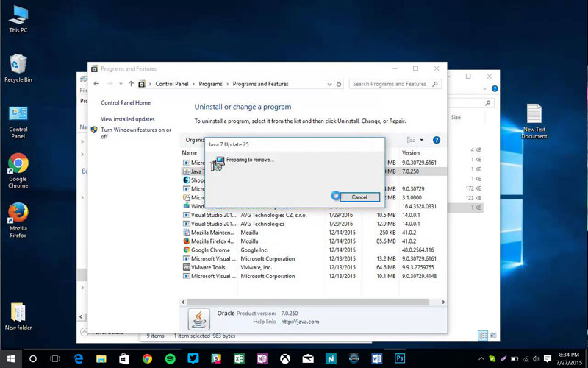Viewport: 588px width, 368px height.
Task: Click Turn Windows features on or off
Action: click(x=135, y=133)
